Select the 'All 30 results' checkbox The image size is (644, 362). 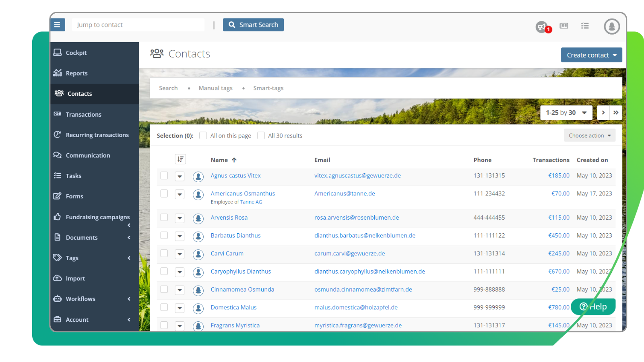click(261, 136)
